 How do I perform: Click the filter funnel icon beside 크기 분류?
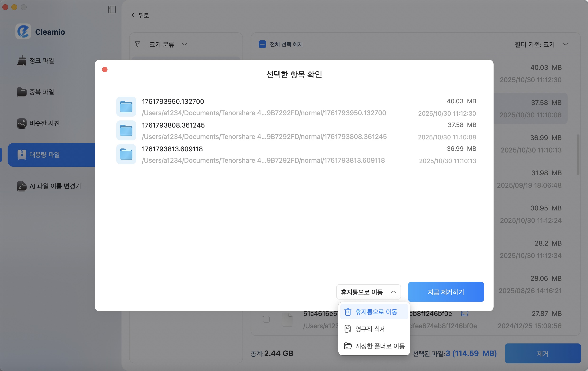(x=137, y=44)
